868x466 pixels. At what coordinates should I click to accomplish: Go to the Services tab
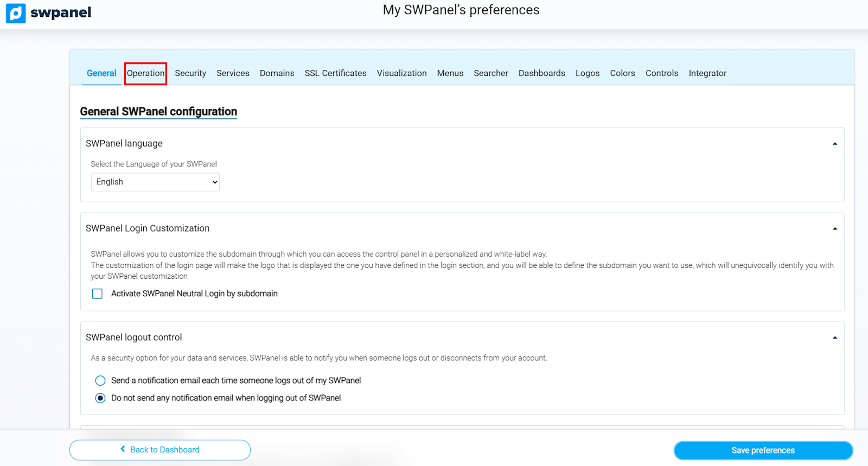tap(233, 73)
